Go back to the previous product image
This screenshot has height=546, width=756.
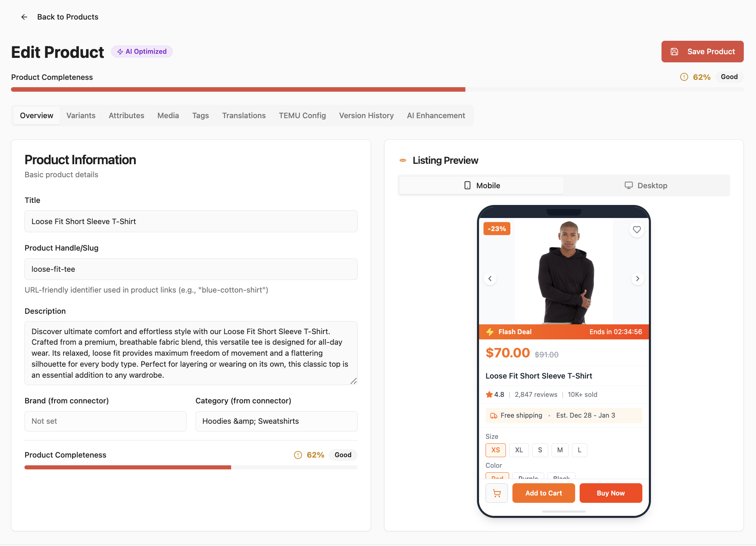490,278
